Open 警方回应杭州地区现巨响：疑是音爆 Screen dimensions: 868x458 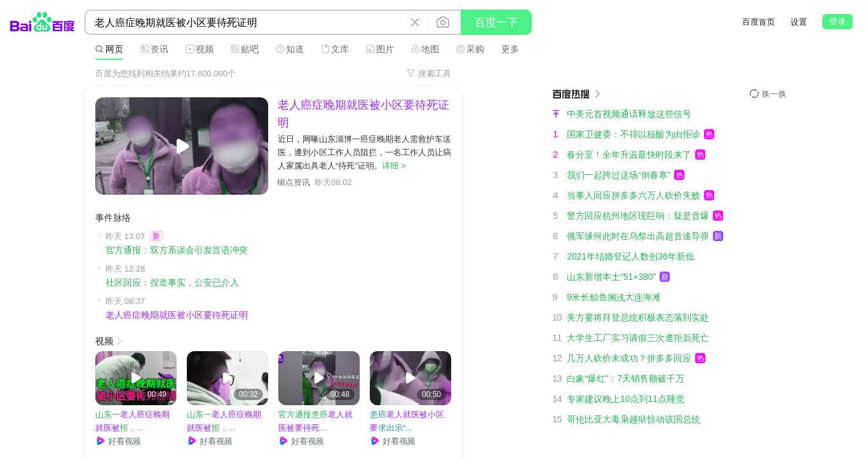click(638, 216)
